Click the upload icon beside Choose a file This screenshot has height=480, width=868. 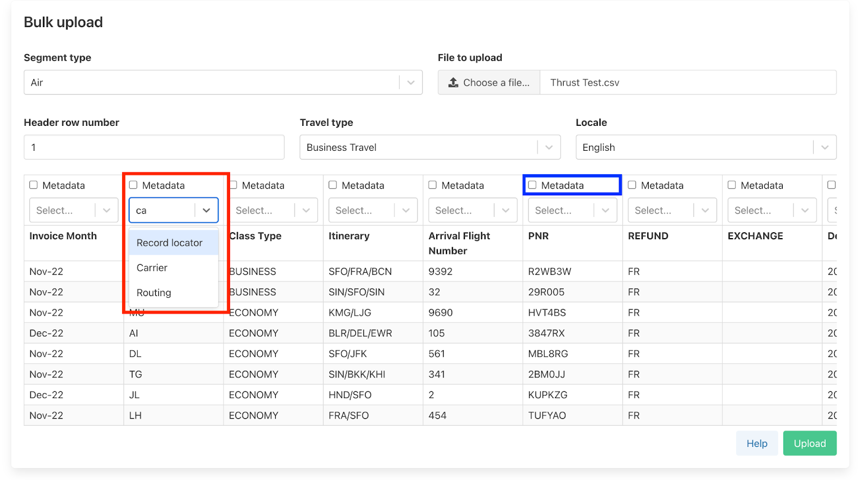click(x=453, y=82)
